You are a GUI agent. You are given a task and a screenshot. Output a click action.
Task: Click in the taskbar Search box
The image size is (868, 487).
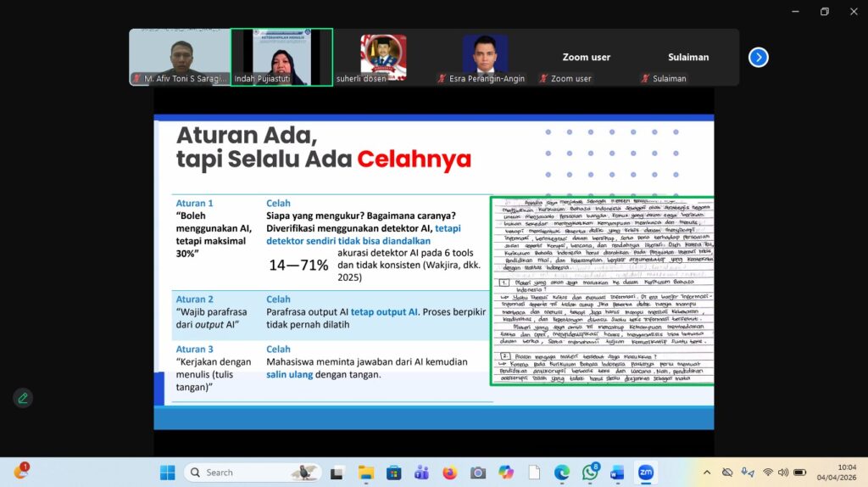point(246,473)
